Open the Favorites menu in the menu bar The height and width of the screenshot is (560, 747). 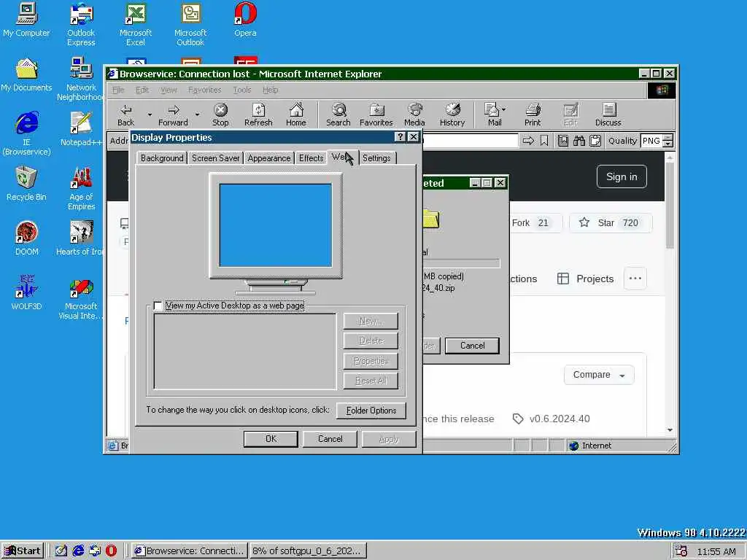tap(204, 90)
